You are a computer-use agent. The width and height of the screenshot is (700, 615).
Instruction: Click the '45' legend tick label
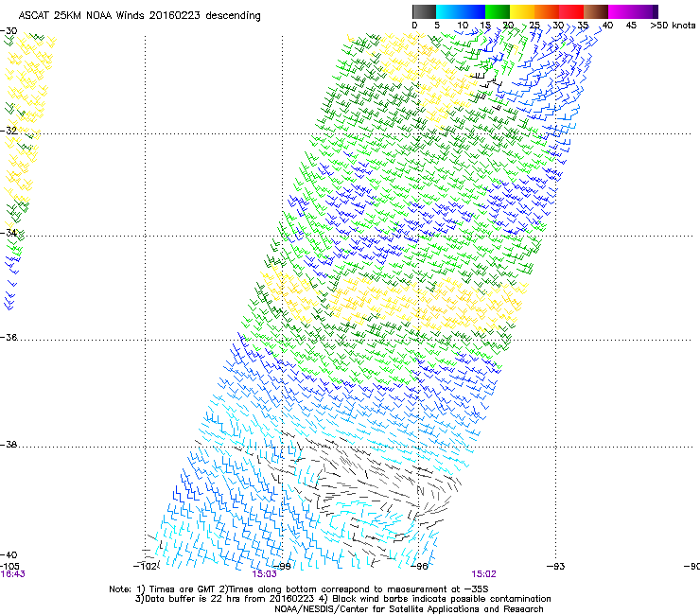pyautogui.click(x=631, y=26)
